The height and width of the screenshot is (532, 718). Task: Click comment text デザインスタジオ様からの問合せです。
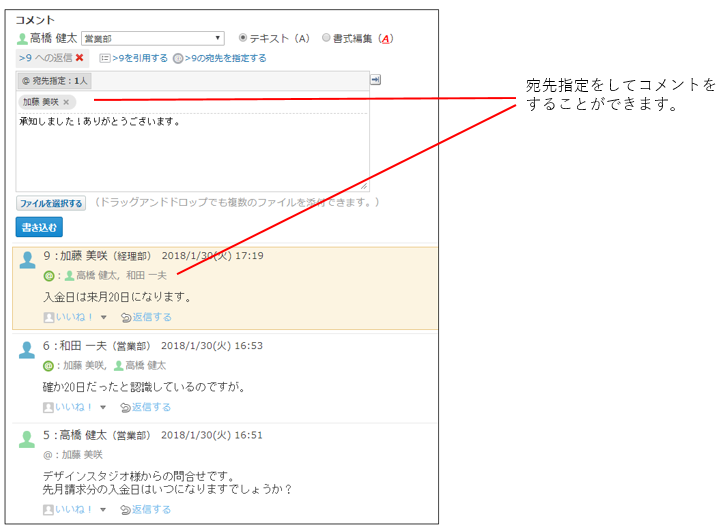pyautogui.click(x=139, y=476)
